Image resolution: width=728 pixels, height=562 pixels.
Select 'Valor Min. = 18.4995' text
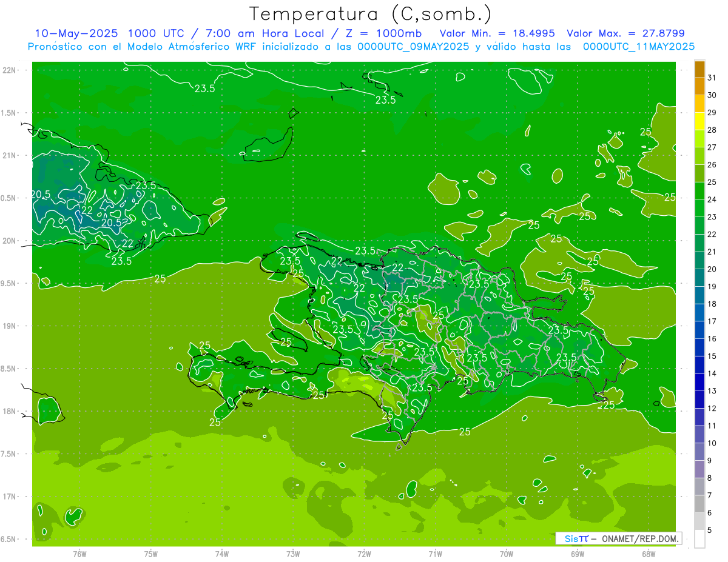(x=497, y=33)
